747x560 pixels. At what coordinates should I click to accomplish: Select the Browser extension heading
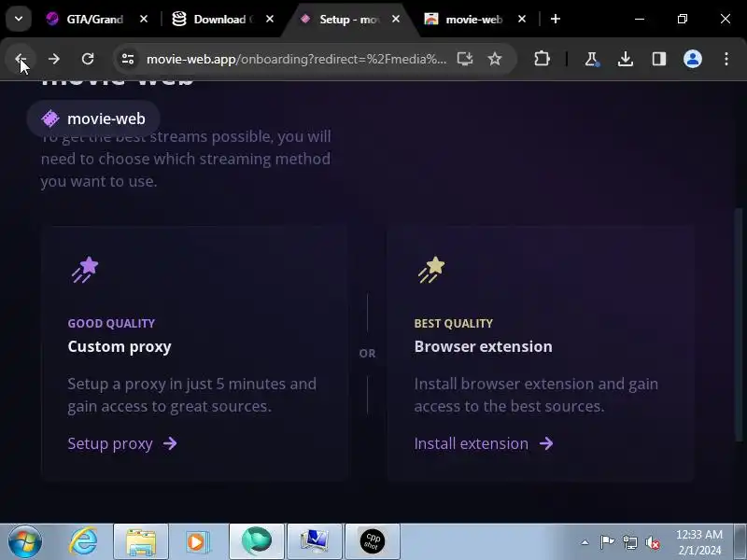pos(483,346)
